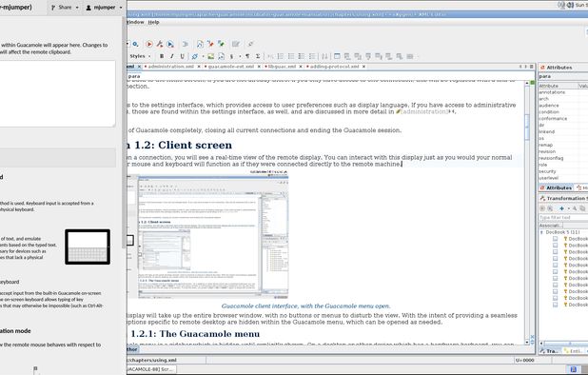Click the Attribute column header
The height and width of the screenshot is (375, 588).
tap(558, 86)
